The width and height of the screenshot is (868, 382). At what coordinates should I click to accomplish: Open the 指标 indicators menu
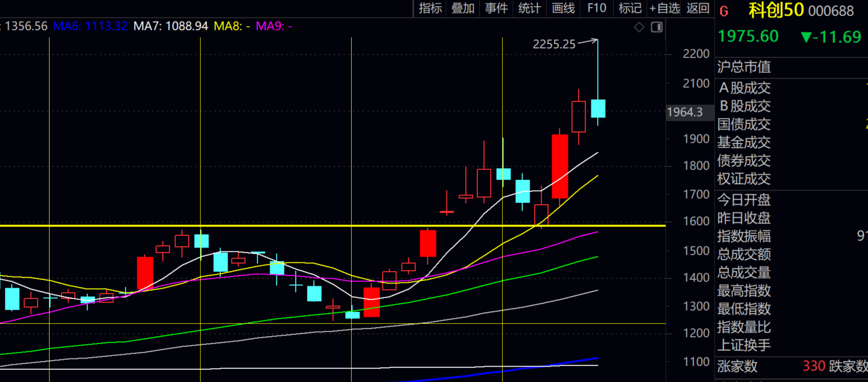tap(430, 8)
